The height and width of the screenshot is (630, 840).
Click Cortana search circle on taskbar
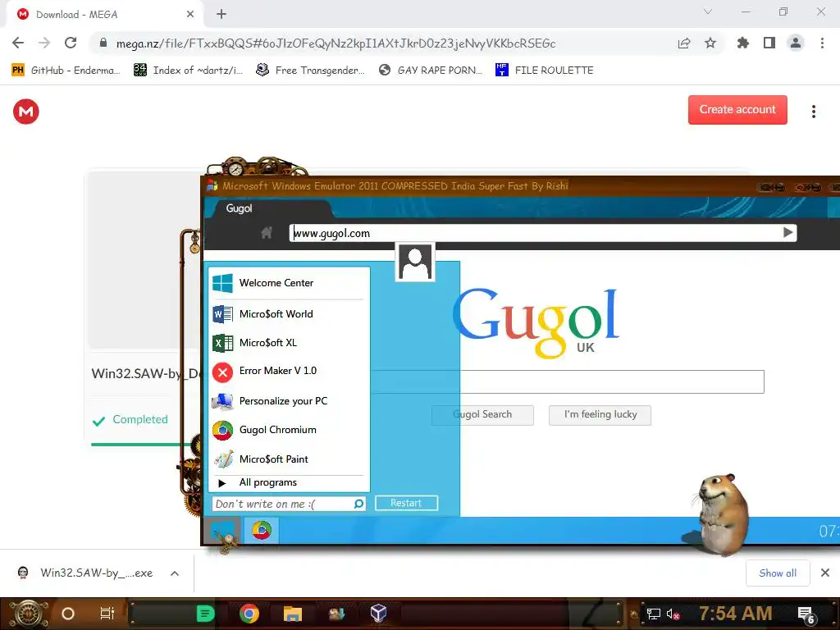pos(68,614)
